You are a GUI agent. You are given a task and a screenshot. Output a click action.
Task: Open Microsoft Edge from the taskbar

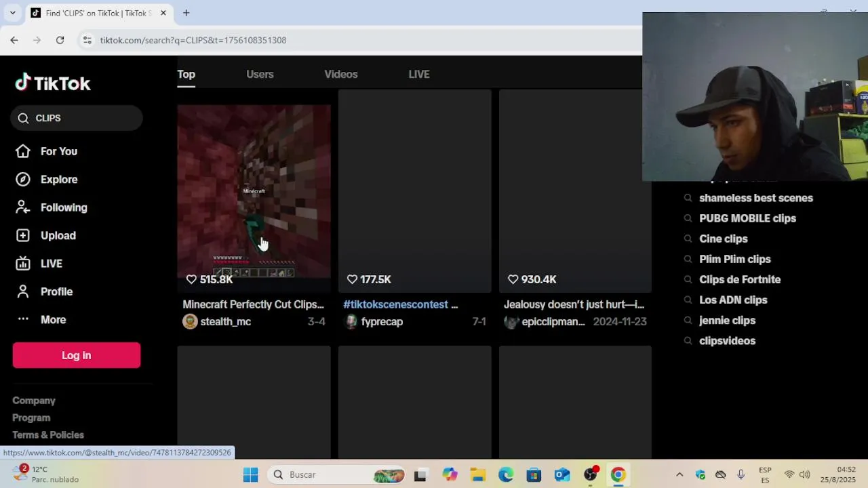click(506, 474)
